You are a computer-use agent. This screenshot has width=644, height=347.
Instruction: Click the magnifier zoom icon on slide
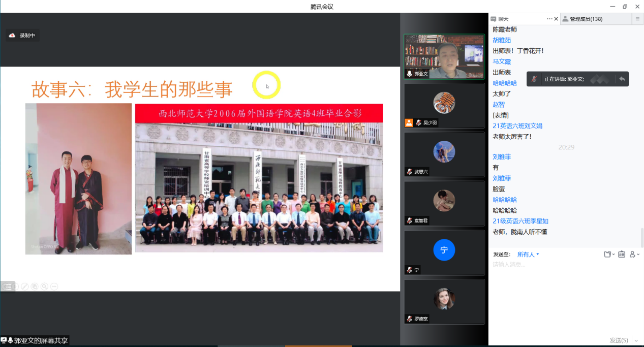pyautogui.click(x=44, y=287)
